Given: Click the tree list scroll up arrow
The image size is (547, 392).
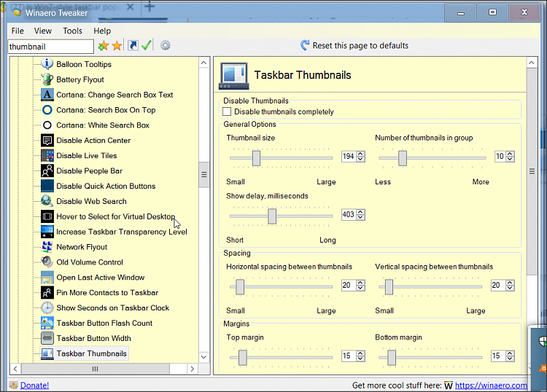Looking at the screenshot, I should click(x=204, y=63).
